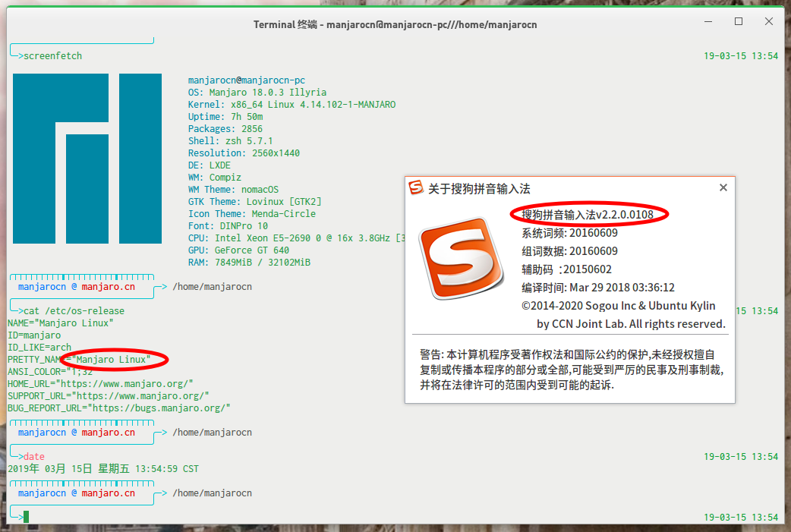Click the 'by CCN Joint Lab' line
This screenshot has height=532, width=791.
tap(631, 323)
